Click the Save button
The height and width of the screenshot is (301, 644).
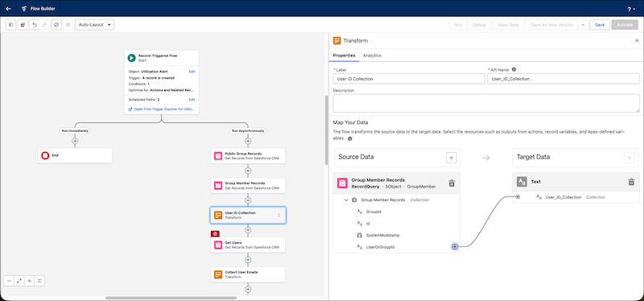point(600,25)
